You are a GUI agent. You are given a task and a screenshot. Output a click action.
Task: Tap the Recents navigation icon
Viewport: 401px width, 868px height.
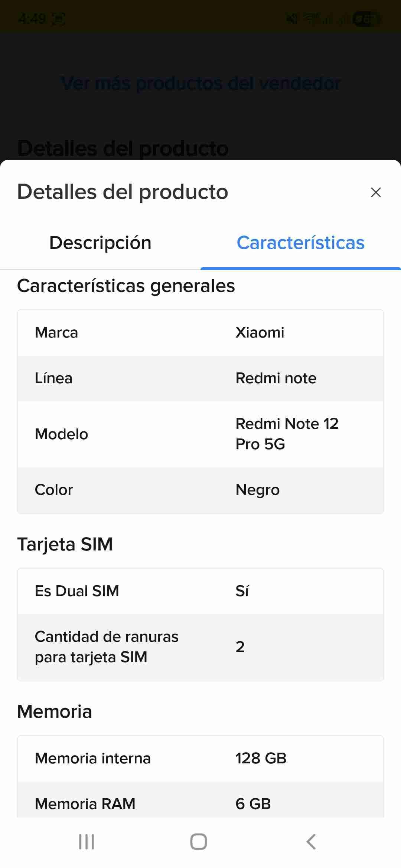click(86, 841)
